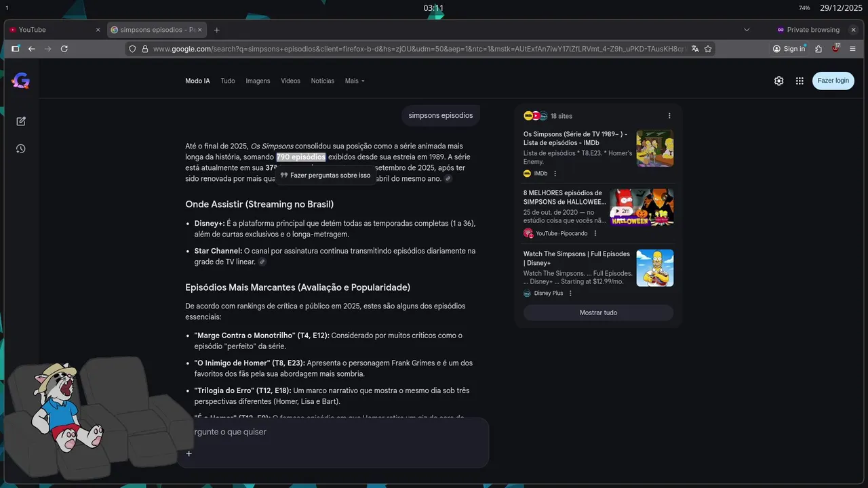The width and height of the screenshot is (868, 488).
Task: Switch to the Imagens tab
Action: 258,81
